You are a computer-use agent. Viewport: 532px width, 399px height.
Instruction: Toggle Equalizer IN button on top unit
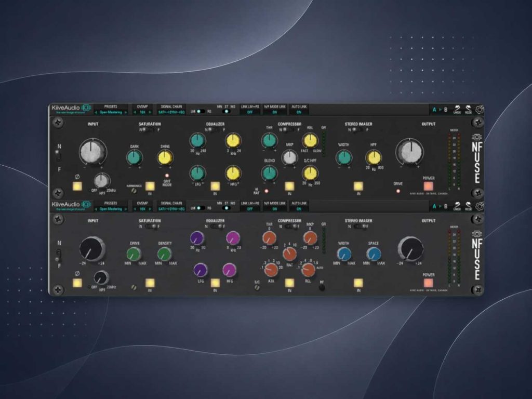(215, 186)
